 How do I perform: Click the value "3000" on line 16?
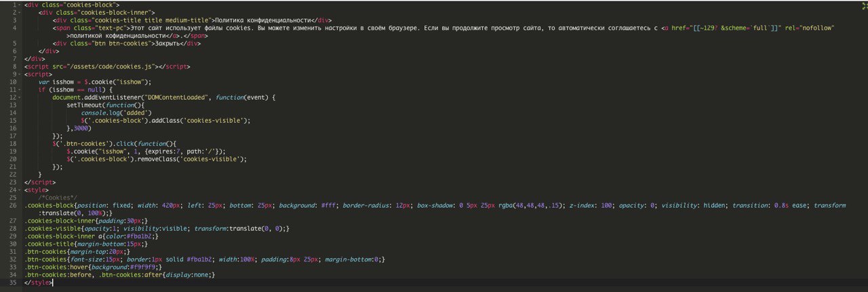pyautogui.click(x=80, y=128)
